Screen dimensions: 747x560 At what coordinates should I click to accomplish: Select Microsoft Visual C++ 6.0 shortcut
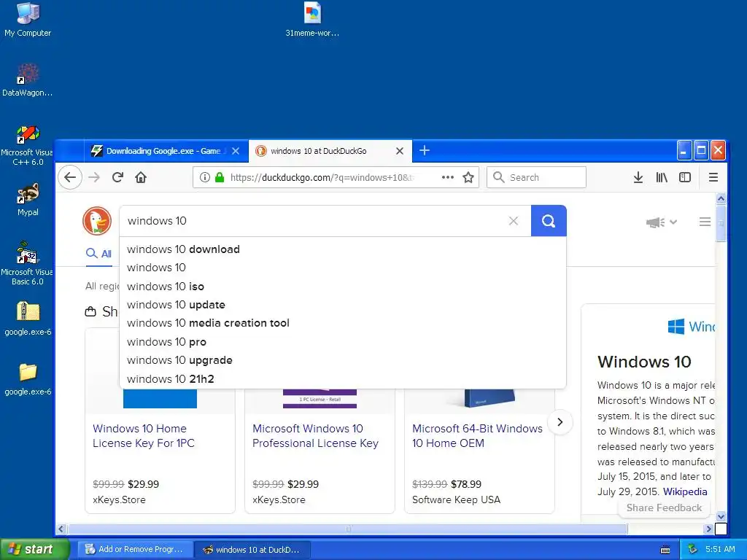click(x=28, y=146)
